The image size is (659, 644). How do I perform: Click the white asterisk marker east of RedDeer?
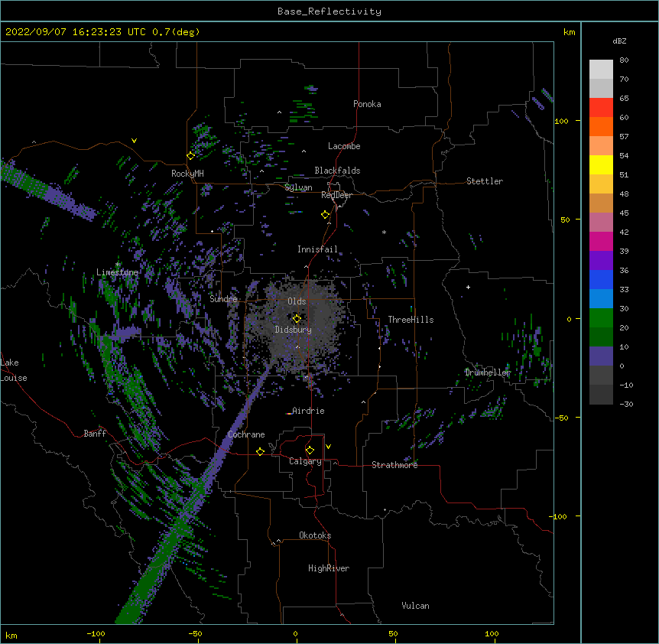[384, 232]
